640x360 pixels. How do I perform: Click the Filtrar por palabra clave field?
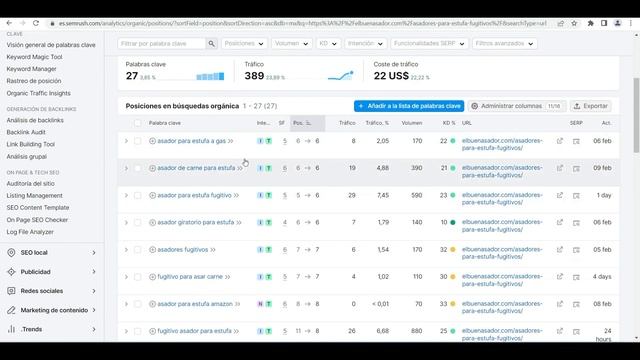pos(162,44)
